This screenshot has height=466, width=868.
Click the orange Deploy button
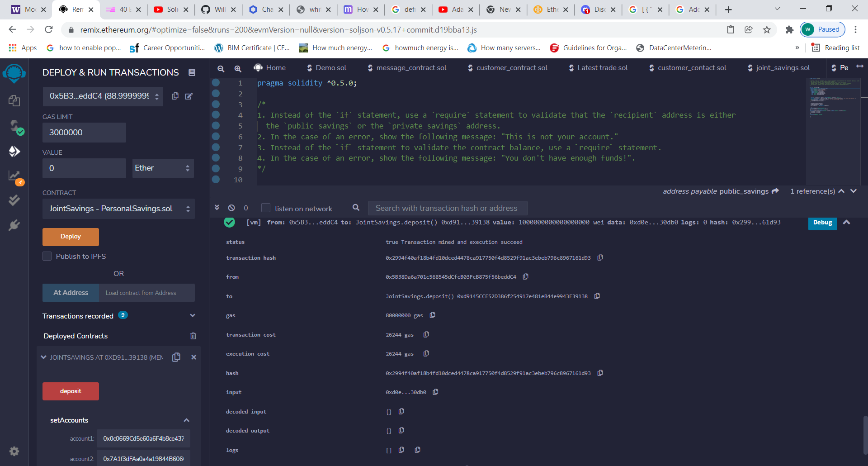click(71, 237)
